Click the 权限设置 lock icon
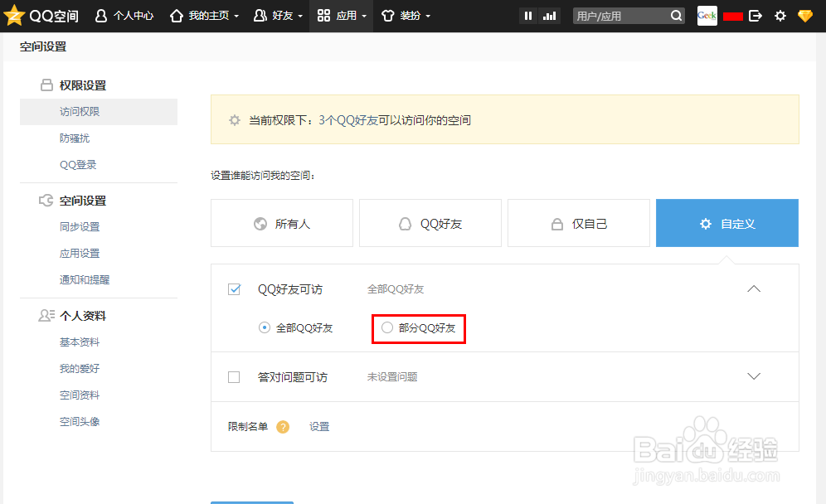The width and height of the screenshot is (826, 504). pos(47,85)
